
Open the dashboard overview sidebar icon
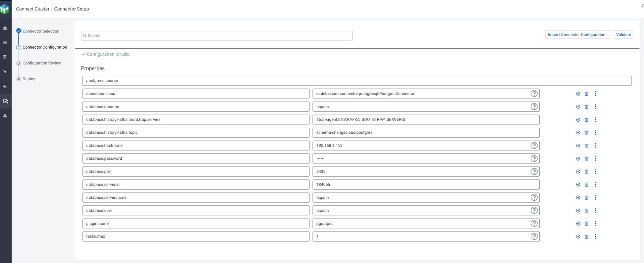pos(5,28)
